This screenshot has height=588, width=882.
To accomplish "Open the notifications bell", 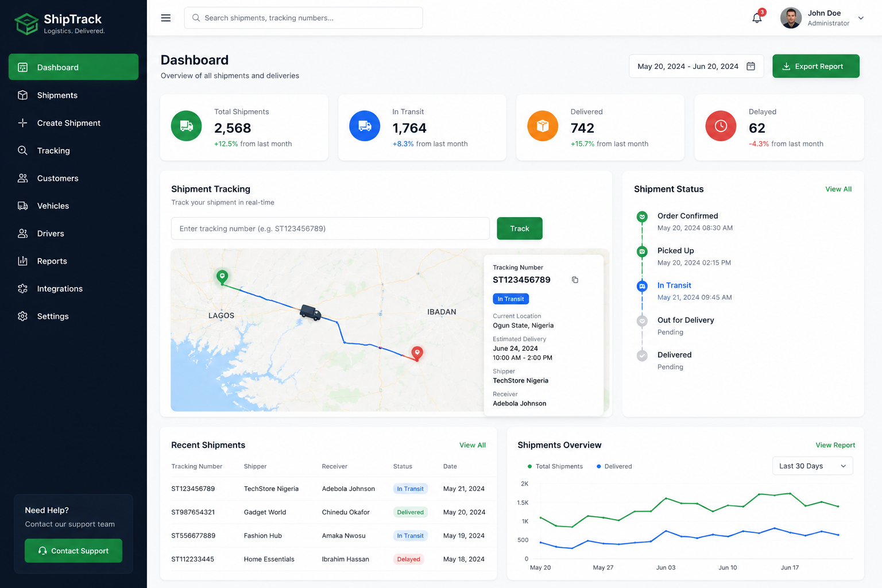I will (757, 18).
